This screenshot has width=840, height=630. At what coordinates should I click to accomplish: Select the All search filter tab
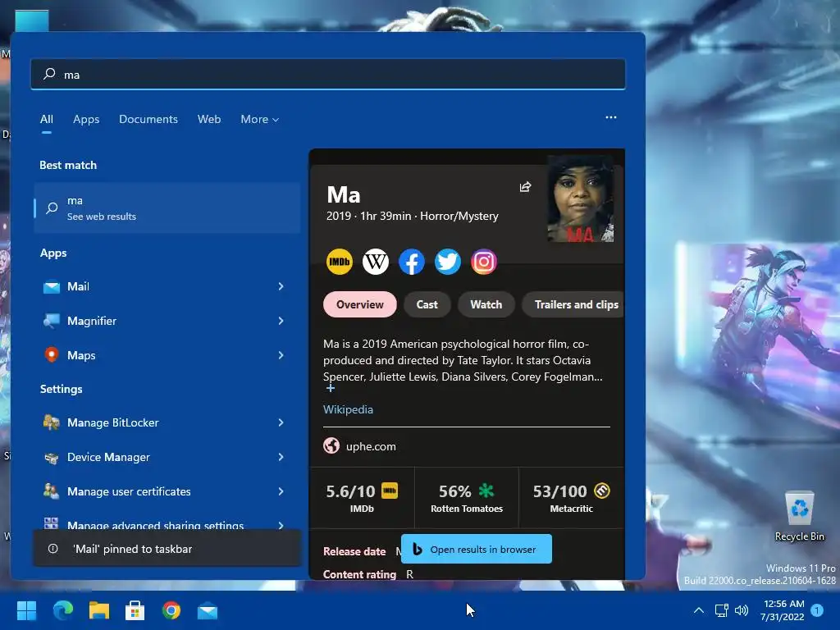[x=47, y=120]
